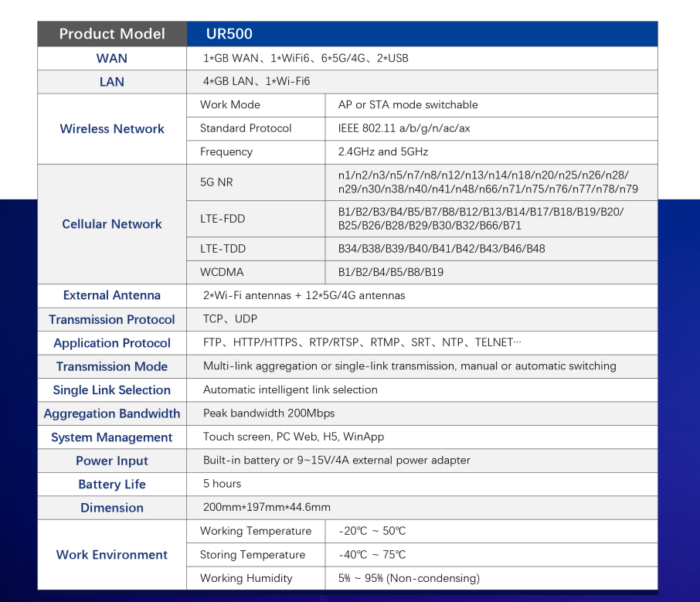The height and width of the screenshot is (602, 700).
Task: Click the External Antenna label
Action: pos(112,296)
